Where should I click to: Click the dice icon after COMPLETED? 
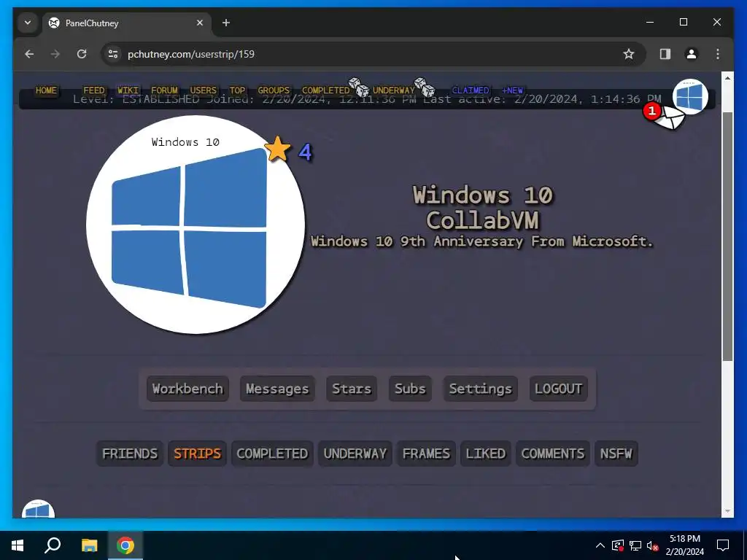359,87
